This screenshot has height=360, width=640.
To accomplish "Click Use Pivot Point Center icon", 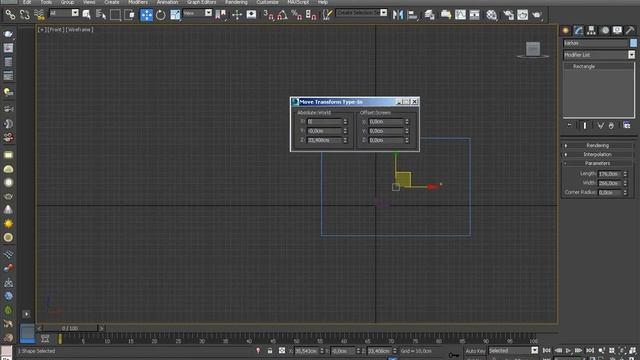I will 221,15.
